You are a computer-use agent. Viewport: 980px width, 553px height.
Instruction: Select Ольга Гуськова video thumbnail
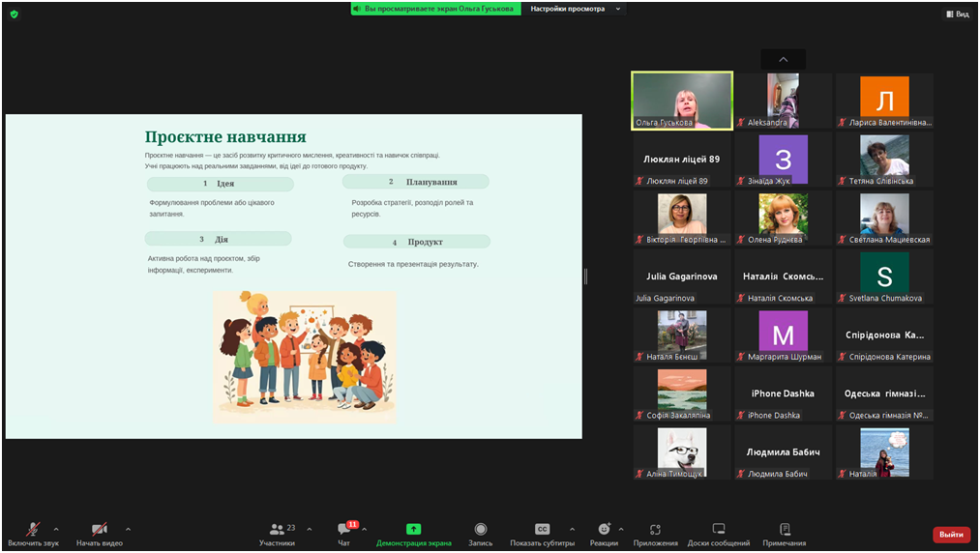click(x=682, y=101)
